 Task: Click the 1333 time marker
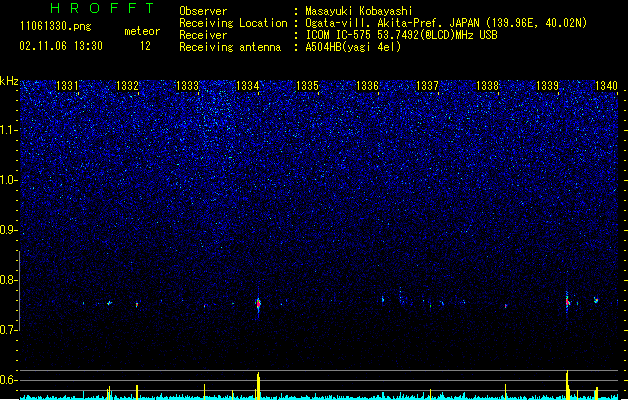coord(187,86)
